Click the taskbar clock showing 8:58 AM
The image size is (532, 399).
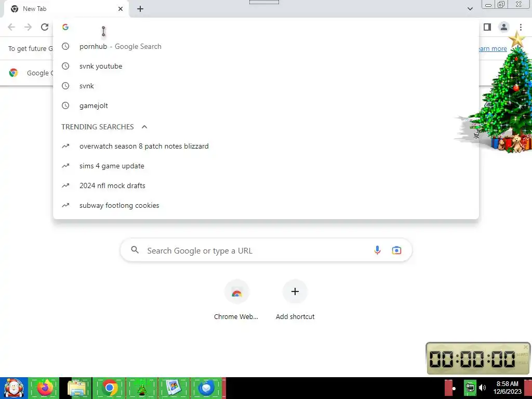[507, 388]
